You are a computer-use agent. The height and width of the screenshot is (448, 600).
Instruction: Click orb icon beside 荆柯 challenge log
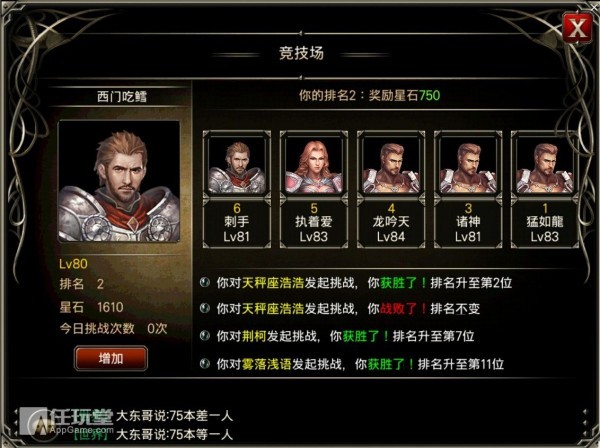pyautogui.click(x=205, y=336)
